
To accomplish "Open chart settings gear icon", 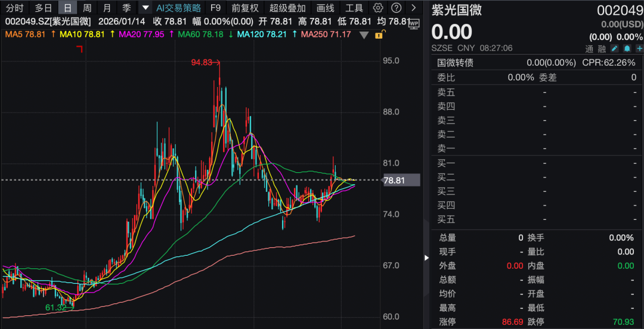I will pyautogui.click(x=378, y=8).
